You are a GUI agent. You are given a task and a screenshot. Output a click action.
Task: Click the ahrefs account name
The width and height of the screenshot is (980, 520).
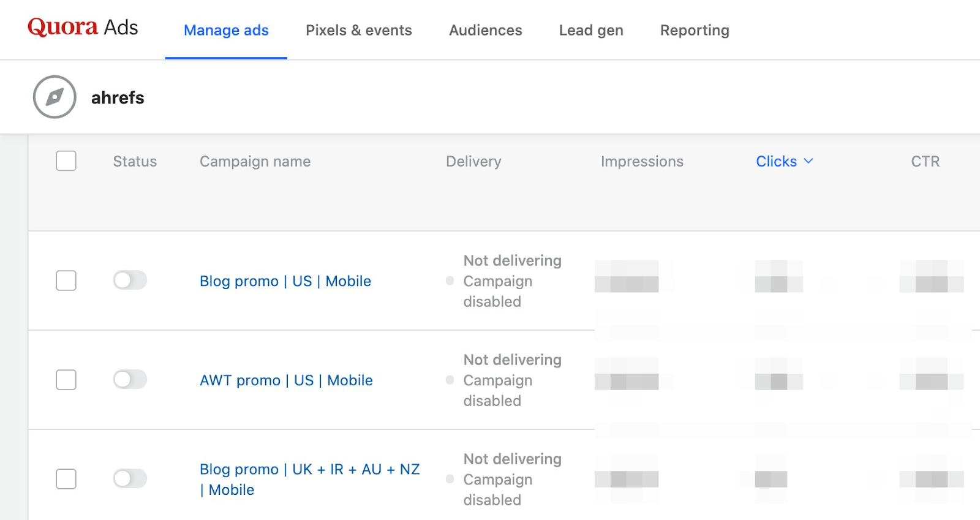pos(118,98)
